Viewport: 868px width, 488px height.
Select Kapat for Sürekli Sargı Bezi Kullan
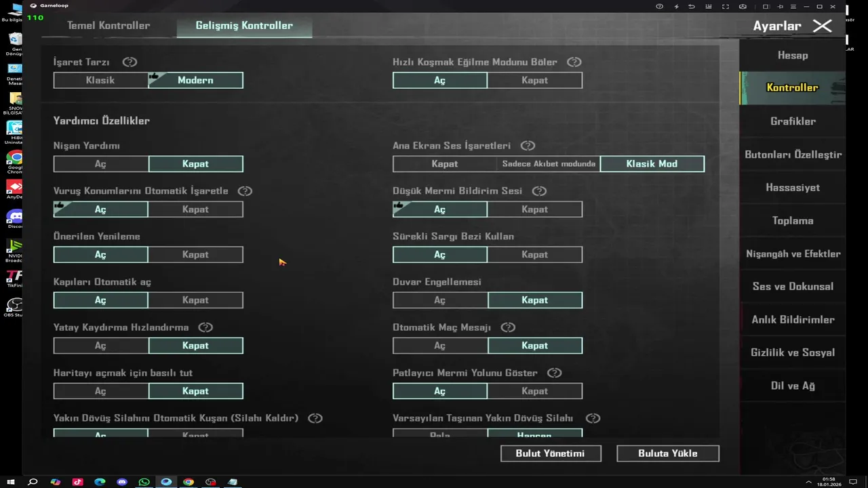[534, 255]
